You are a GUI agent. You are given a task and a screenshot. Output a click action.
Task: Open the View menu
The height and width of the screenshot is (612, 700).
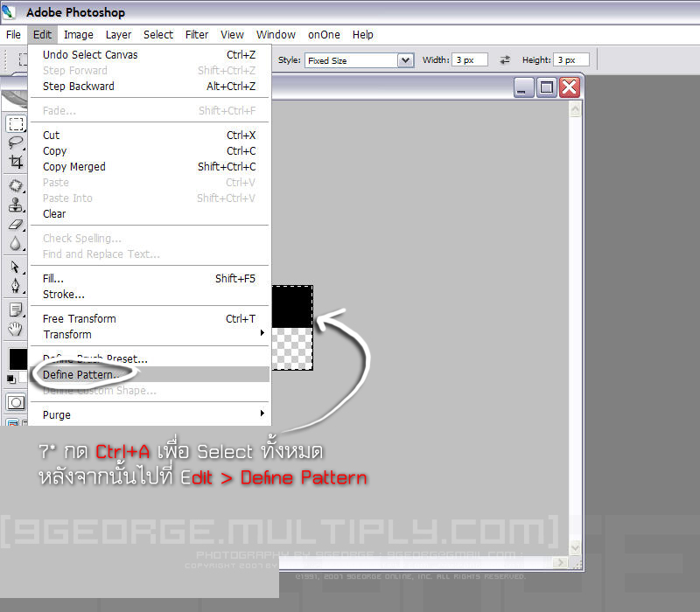click(x=232, y=35)
